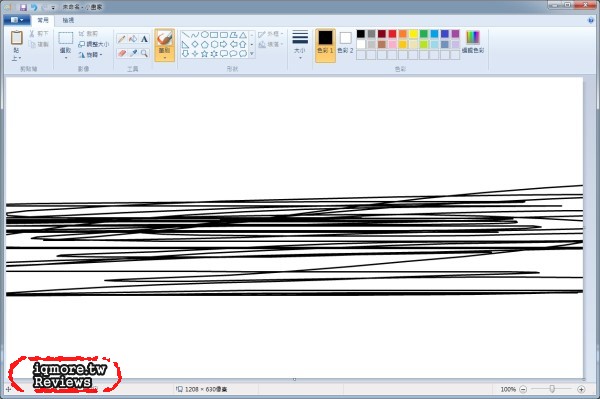Select the Triangle shape
This screenshot has height=399, width=600.
243,35
